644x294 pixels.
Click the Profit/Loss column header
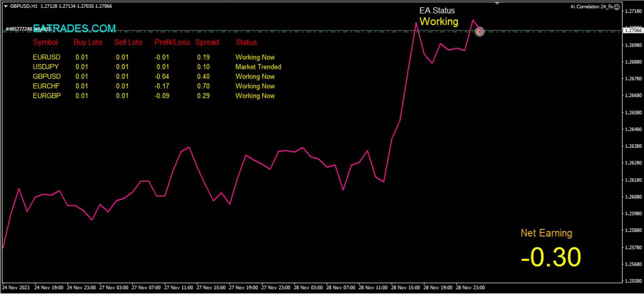click(172, 42)
